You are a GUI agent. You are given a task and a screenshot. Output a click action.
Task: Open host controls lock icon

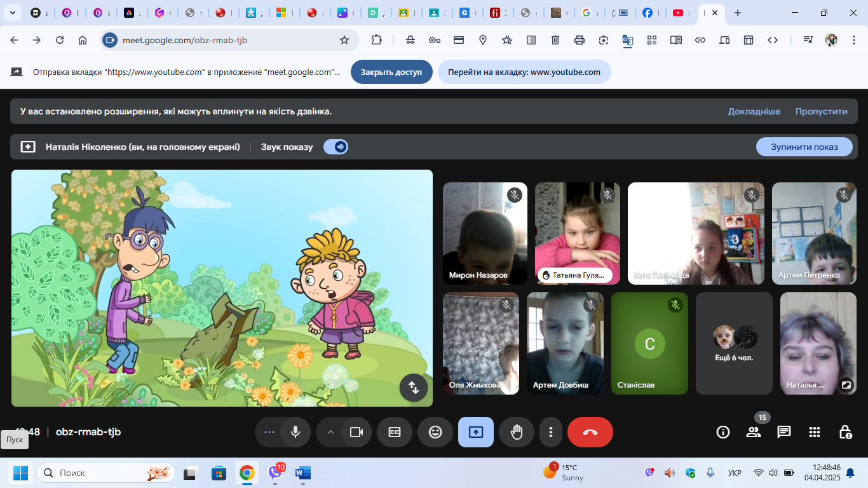(x=845, y=432)
